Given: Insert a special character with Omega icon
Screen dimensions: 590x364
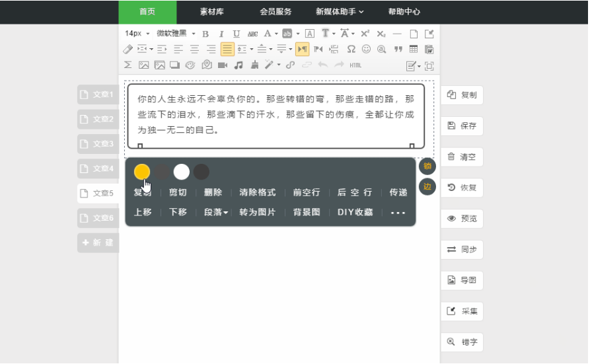Looking at the screenshot, I should pos(351,50).
